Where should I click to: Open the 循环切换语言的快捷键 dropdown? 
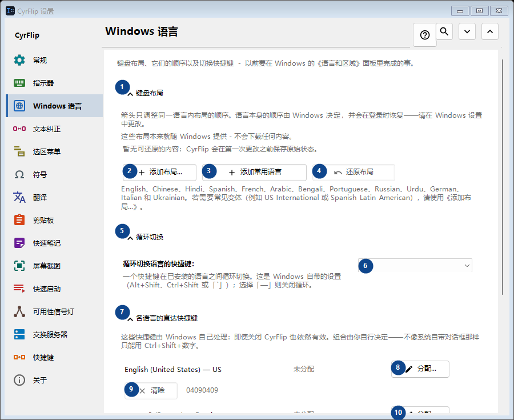tap(415, 266)
